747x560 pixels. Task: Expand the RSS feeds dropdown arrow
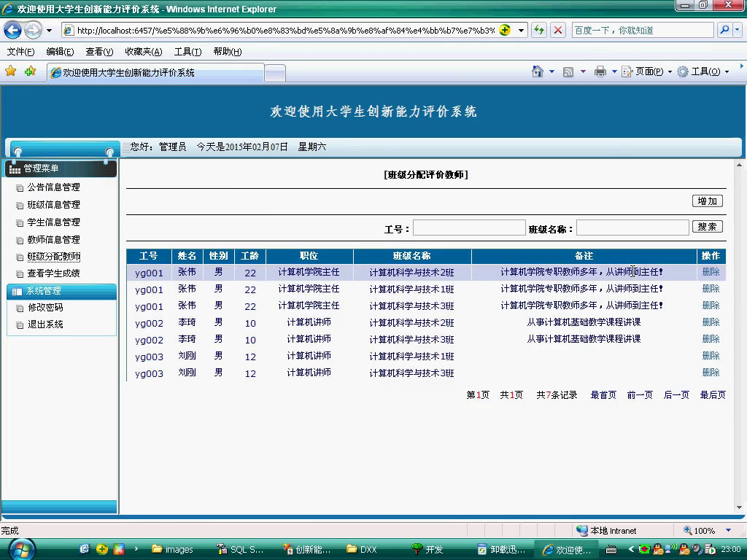[x=583, y=72]
